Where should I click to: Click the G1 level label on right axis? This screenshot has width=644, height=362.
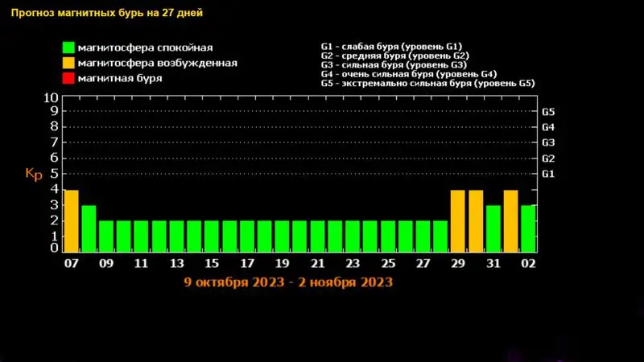point(548,174)
